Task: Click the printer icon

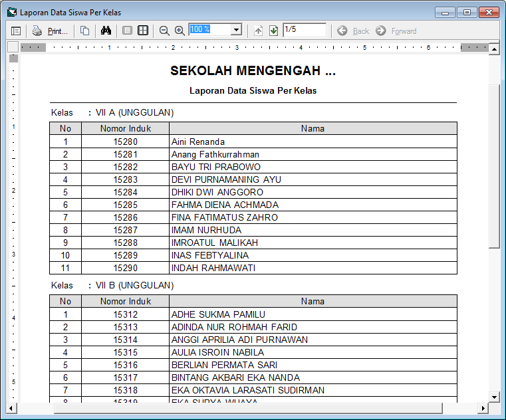Action: tap(37, 31)
